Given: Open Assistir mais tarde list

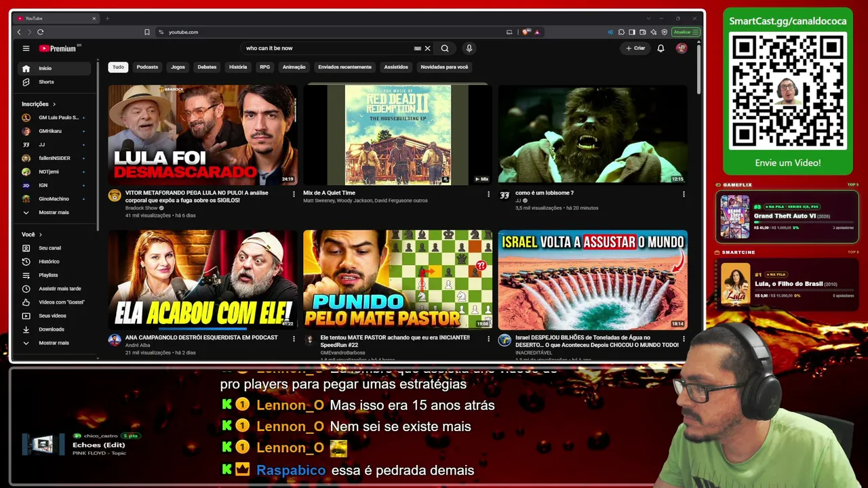Looking at the screenshot, I should pyautogui.click(x=54, y=289).
